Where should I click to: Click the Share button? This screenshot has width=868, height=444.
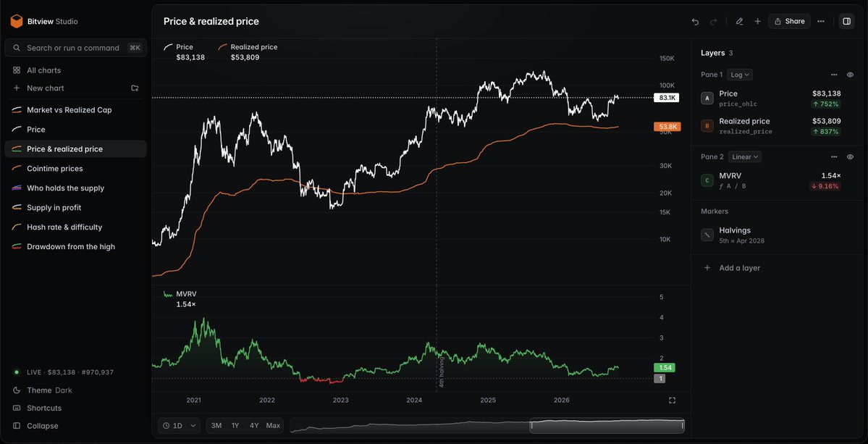point(789,22)
